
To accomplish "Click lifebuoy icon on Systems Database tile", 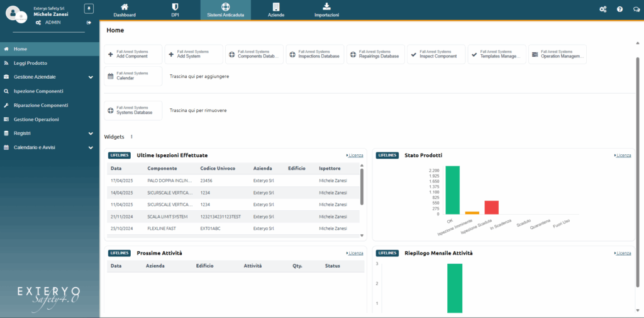I will [x=110, y=111].
